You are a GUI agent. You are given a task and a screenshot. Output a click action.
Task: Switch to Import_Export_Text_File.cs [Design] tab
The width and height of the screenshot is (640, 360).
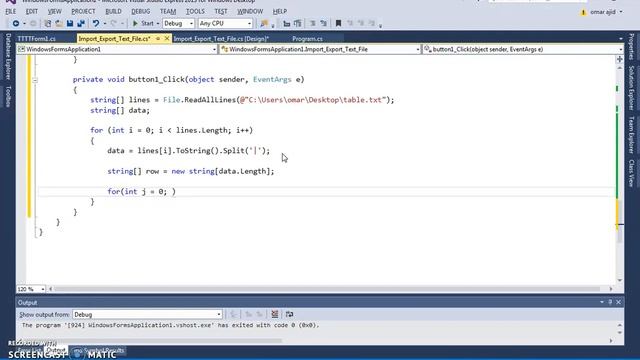(221, 39)
